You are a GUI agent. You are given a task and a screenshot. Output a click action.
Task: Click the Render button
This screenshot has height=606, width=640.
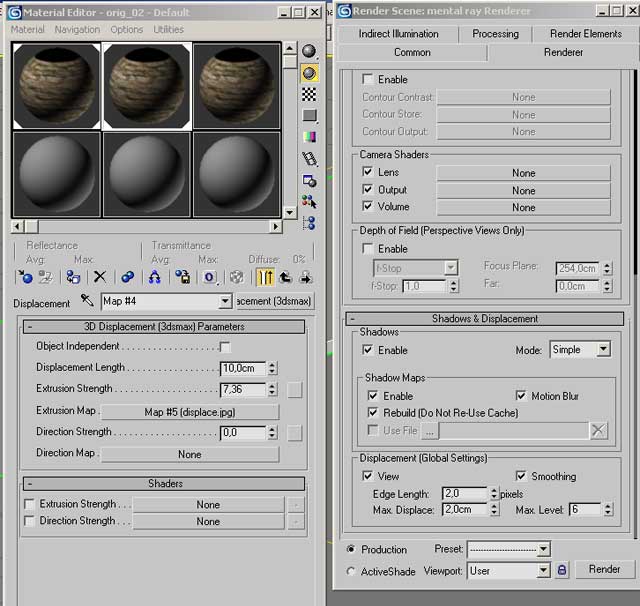tap(605, 569)
